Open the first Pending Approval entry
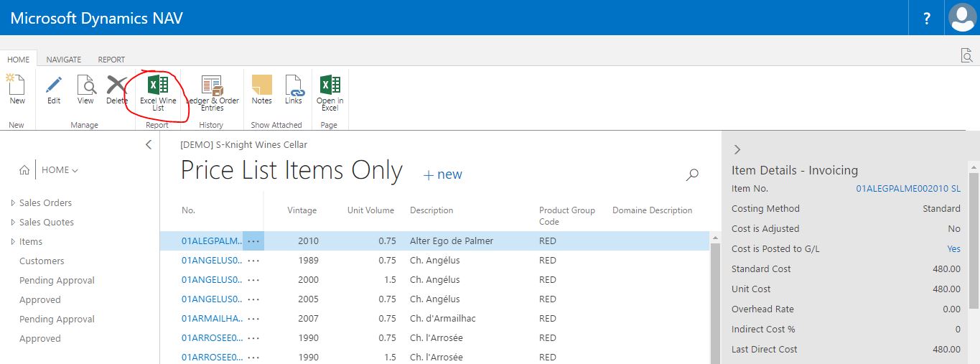 [57, 280]
